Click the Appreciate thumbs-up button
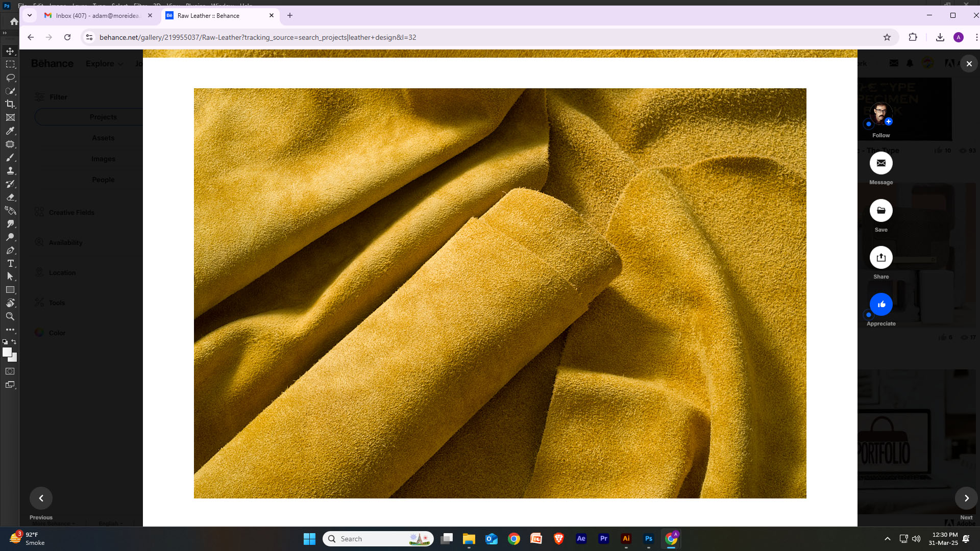Screen dimensions: 980x551 881,305
